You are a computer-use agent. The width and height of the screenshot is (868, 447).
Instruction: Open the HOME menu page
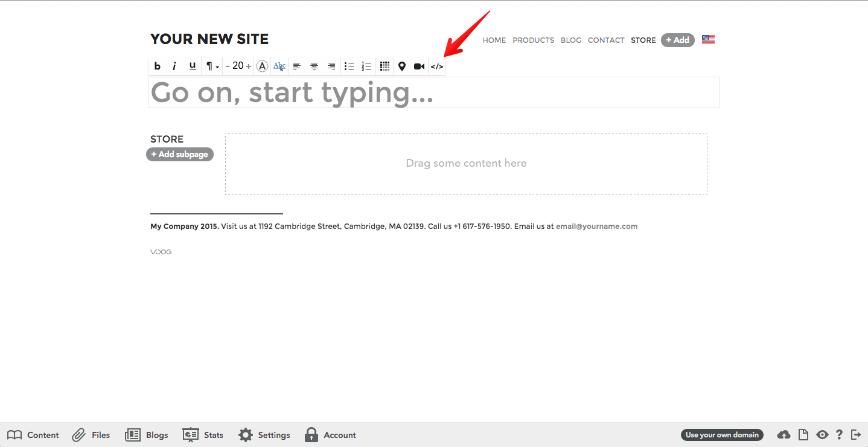494,40
